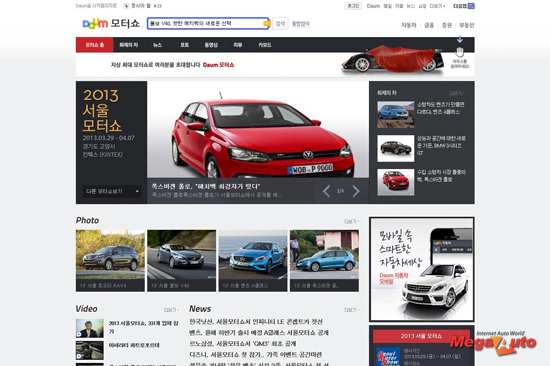Click into the motor show search field
This screenshot has width=550, height=366.
(205, 24)
